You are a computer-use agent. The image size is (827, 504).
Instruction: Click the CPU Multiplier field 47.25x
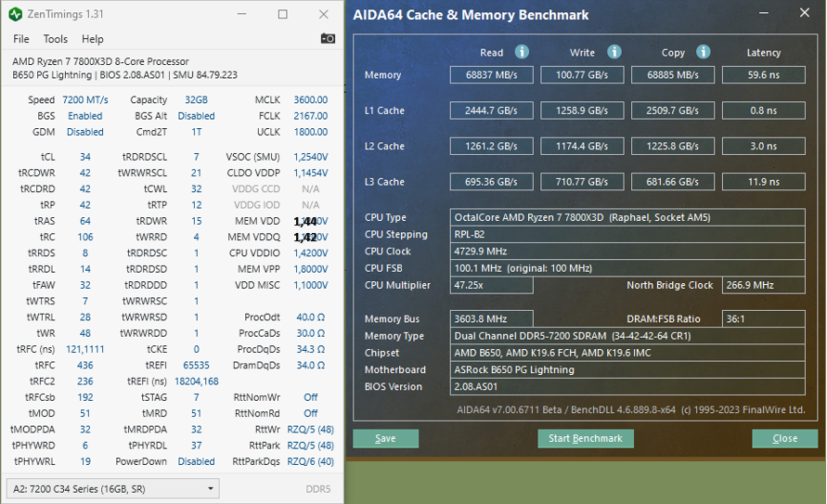tap(492, 285)
